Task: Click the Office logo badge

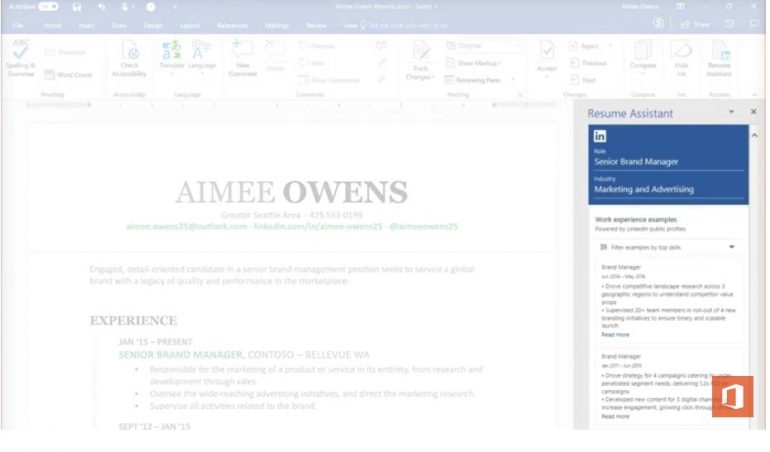Action: 732,396
